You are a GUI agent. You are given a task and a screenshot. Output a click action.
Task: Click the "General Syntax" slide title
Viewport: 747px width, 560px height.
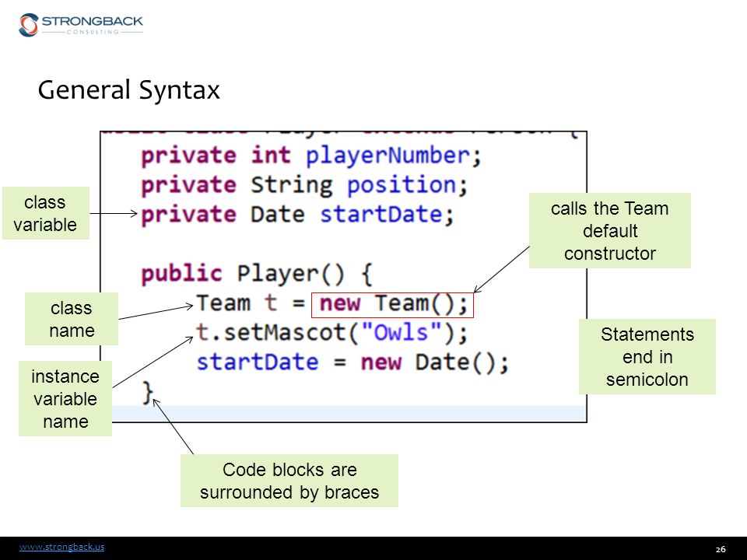[x=128, y=90]
